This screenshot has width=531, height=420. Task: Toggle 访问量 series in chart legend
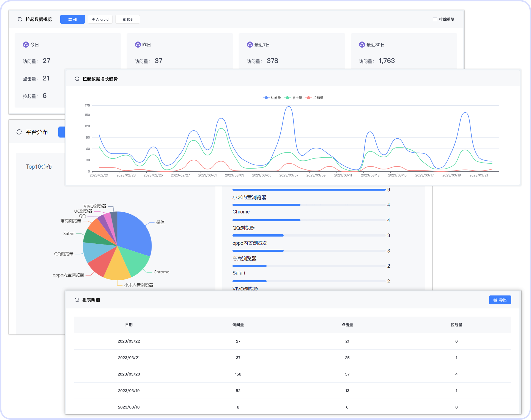pyautogui.click(x=272, y=98)
